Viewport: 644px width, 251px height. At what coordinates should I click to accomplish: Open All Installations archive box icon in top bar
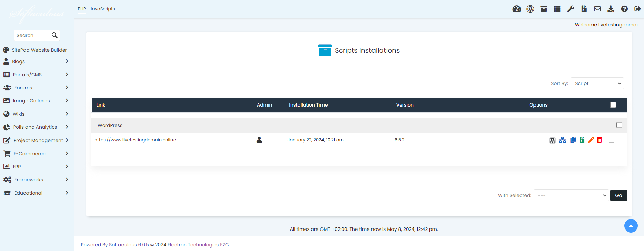[x=544, y=9]
